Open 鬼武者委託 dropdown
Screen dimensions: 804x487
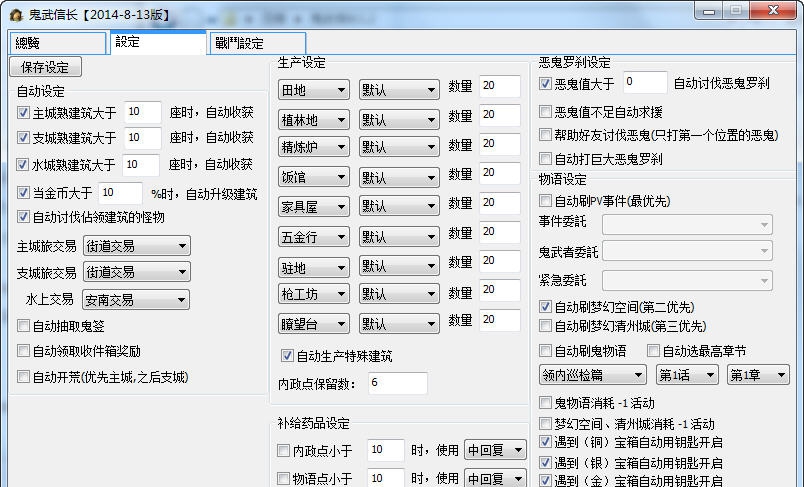click(687, 251)
